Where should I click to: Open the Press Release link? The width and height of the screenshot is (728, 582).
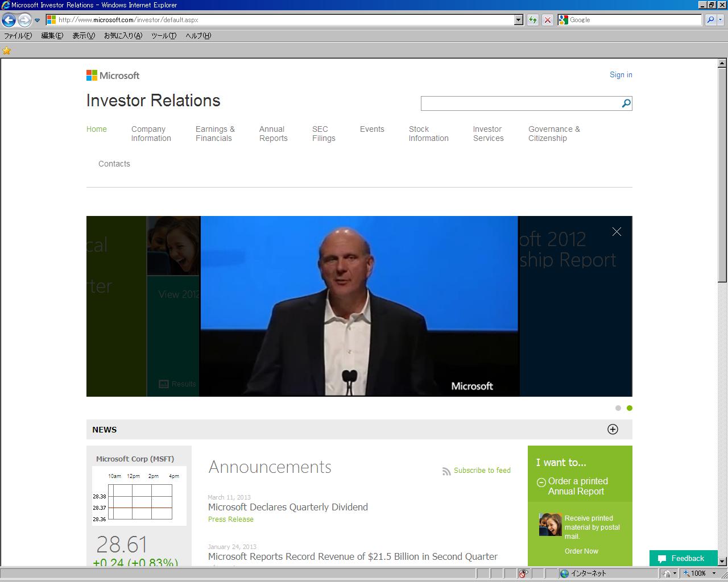[x=231, y=519]
